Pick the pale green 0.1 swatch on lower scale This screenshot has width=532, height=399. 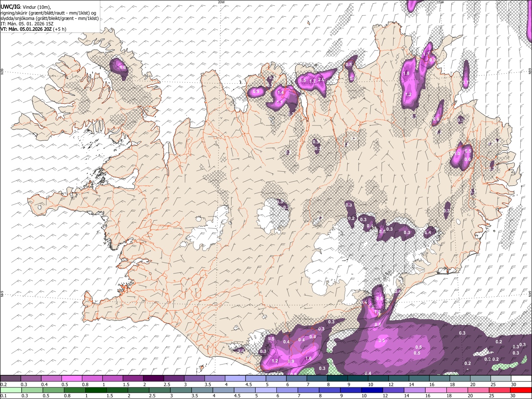click(11, 390)
